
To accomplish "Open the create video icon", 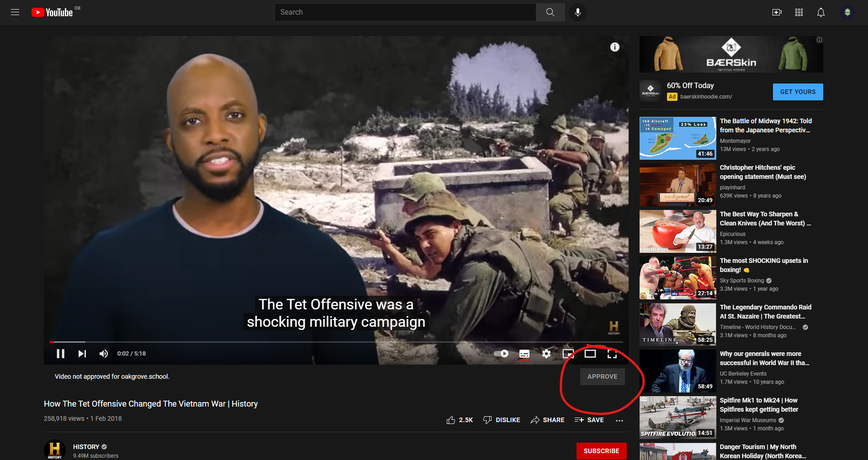I will pyautogui.click(x=777, y=12).
